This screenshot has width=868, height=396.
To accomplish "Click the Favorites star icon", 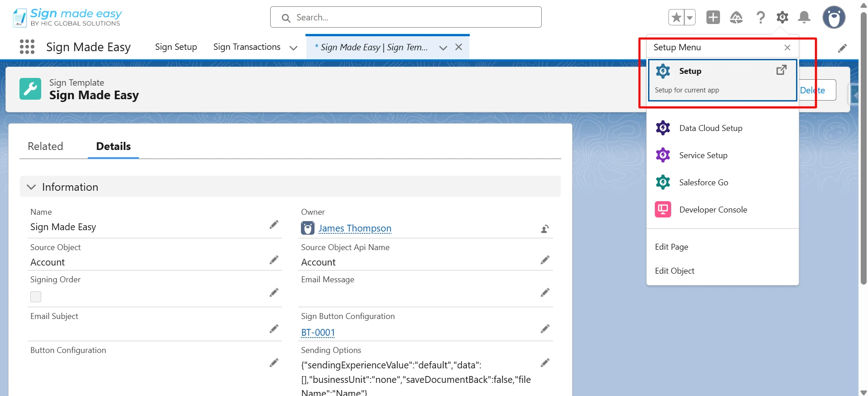I will [x=676, y=18].
